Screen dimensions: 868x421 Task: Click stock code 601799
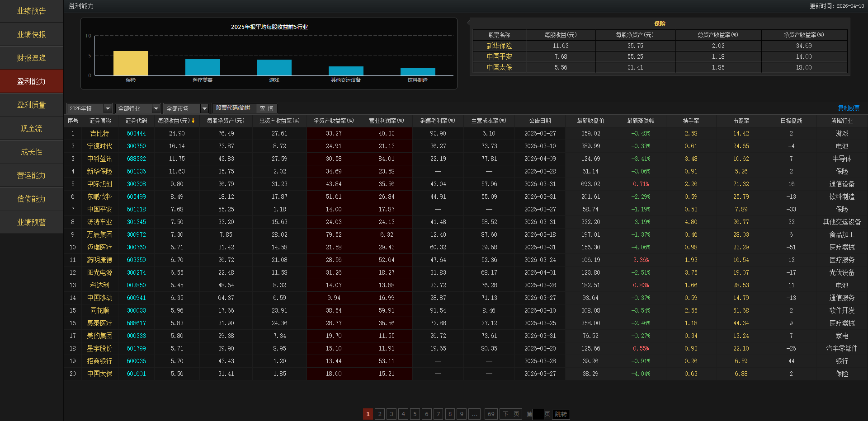136,349
